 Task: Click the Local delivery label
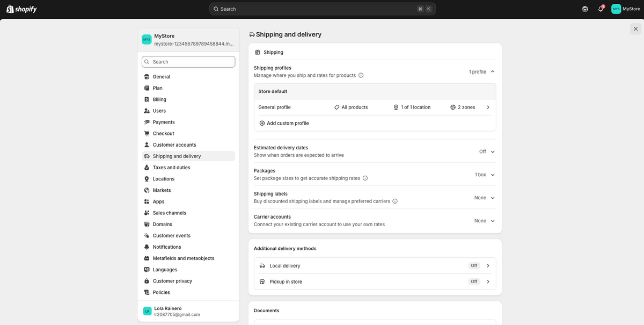click(285, 266)
